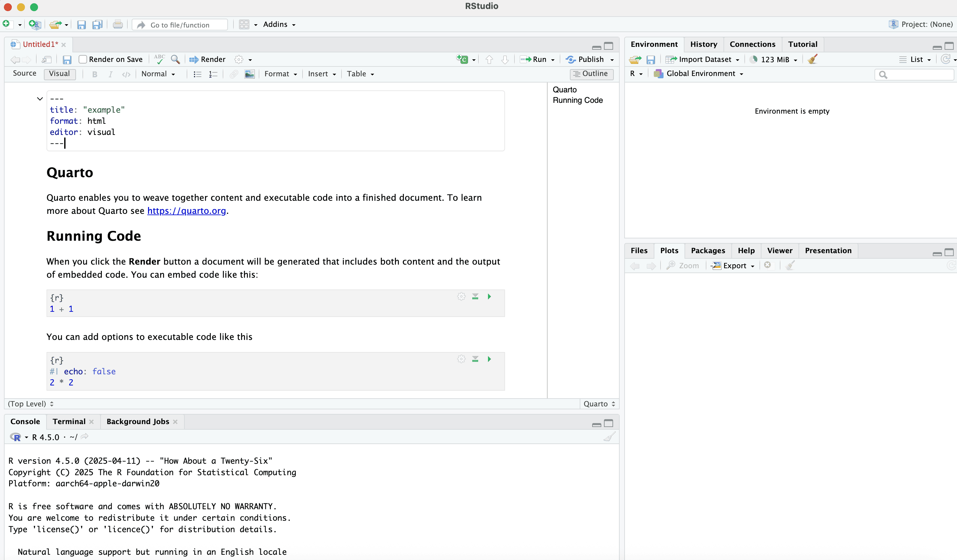Image resolution: width=957 pixels, height=560 pixels.
Task: Clear the environment with broom icon
Action: tap(812, 59)
